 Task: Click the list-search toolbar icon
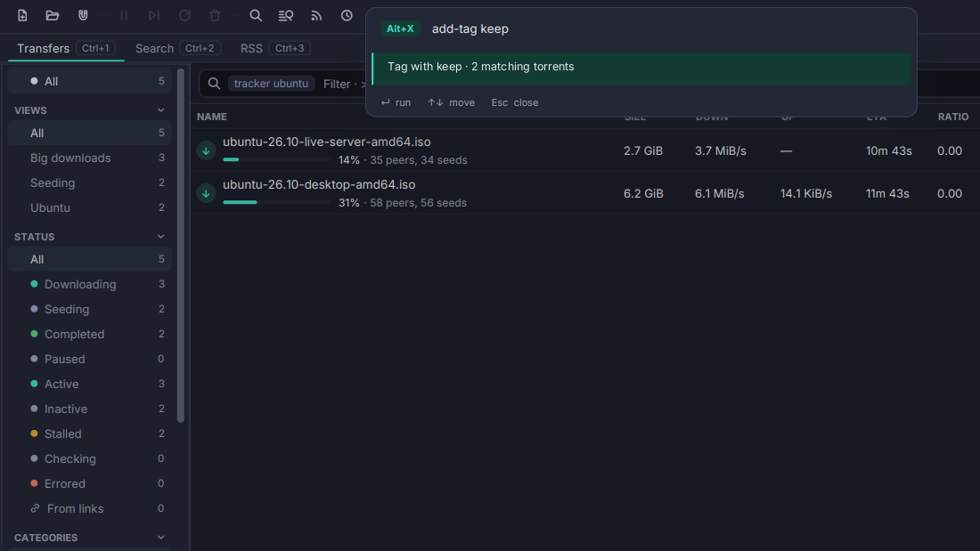pos(286,16)
